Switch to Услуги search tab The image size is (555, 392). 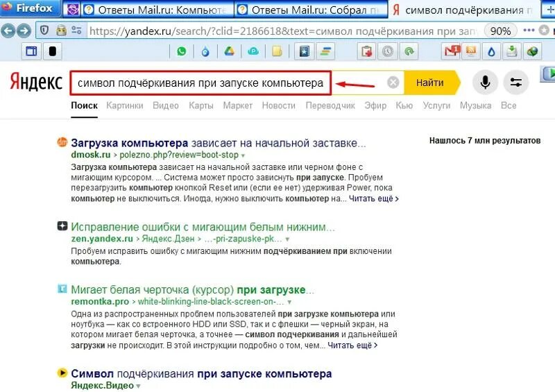click(436, 105)
